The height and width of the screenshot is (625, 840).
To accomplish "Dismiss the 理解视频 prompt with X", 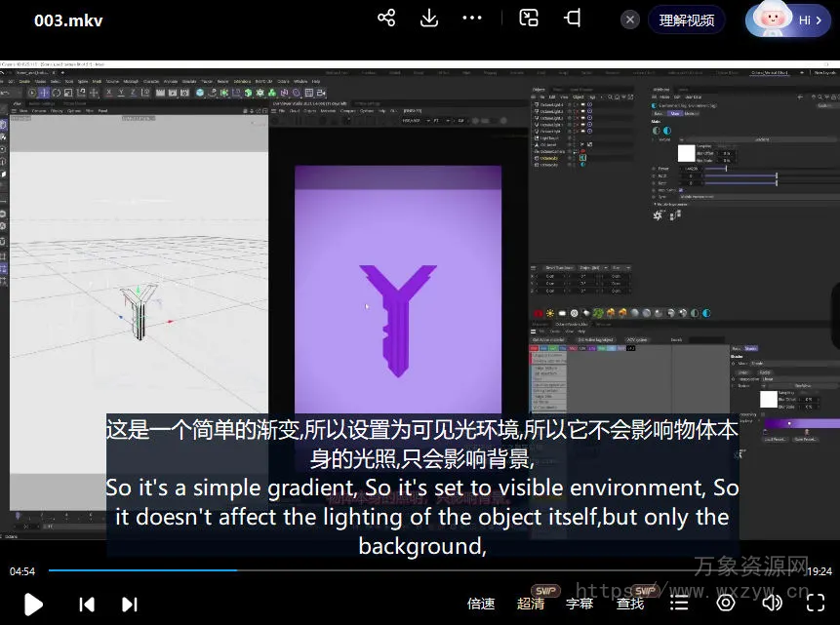I will coord(630,20).
